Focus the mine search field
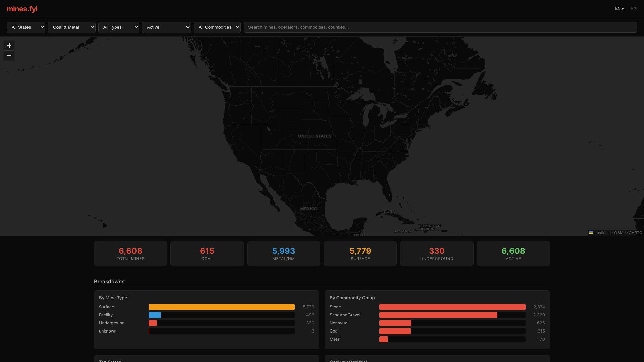 pos(440,27)
